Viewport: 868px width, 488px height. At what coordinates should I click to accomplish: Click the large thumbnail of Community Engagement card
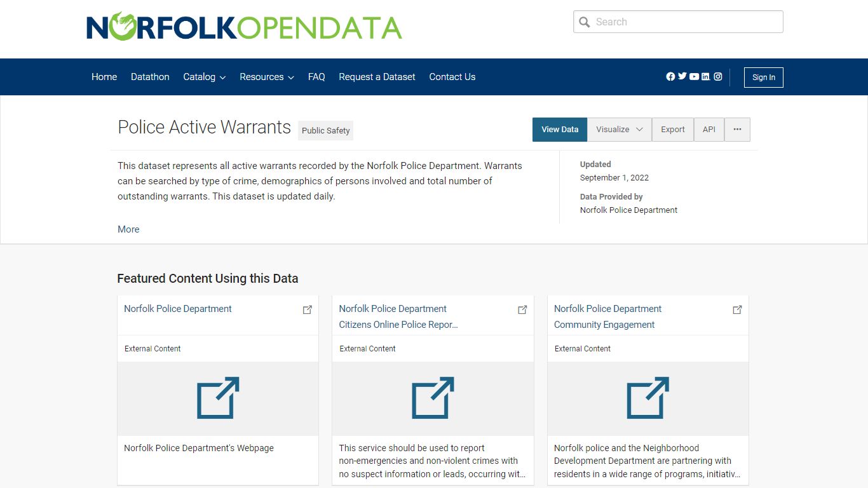648,398
